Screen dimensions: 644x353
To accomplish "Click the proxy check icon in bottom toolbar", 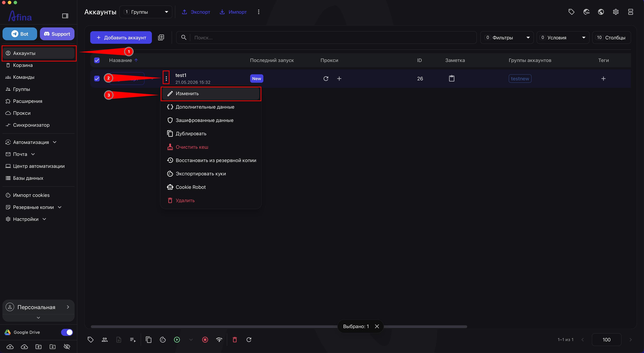I will tap(219, 339).
